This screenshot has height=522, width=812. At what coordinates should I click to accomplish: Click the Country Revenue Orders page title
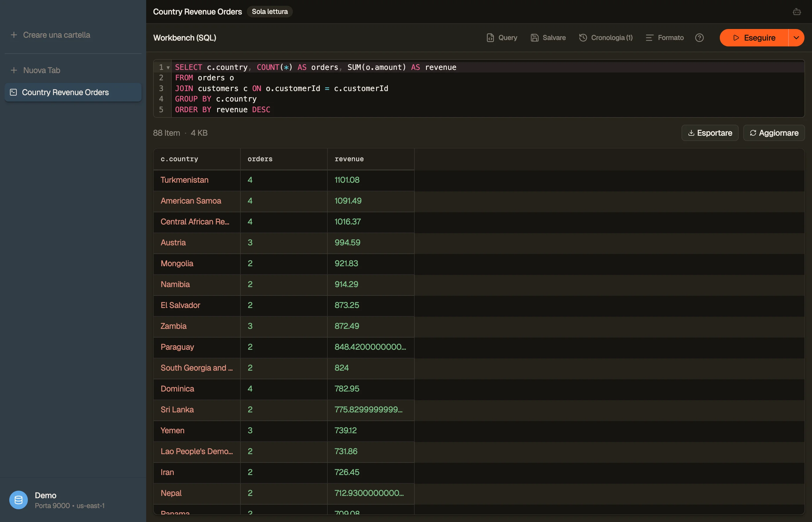coord(197,12)
